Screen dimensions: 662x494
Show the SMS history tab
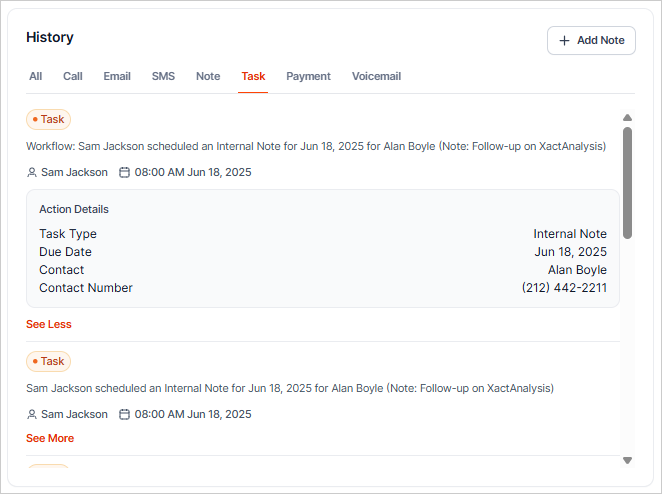point(163,76)
